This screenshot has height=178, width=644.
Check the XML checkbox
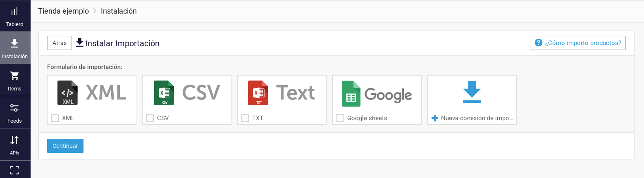point(55,118)
